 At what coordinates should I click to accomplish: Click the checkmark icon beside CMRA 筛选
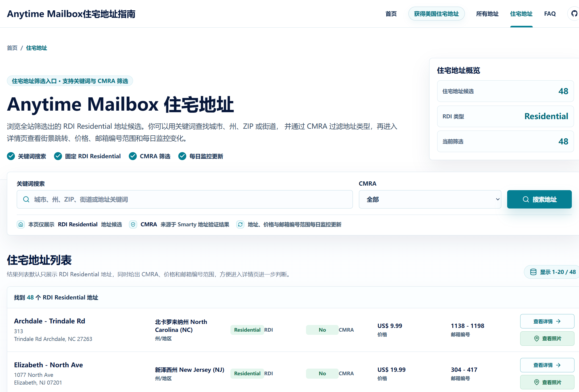click(x=133, y=156)
